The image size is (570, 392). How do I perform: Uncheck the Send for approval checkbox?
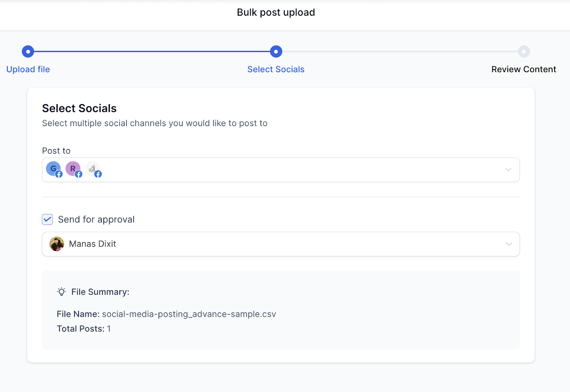(47, 220)
